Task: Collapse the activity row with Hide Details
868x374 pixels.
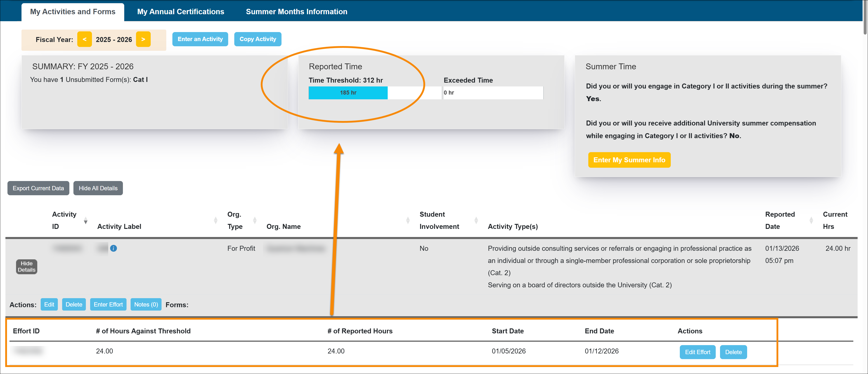Action: tap(26, 267)
